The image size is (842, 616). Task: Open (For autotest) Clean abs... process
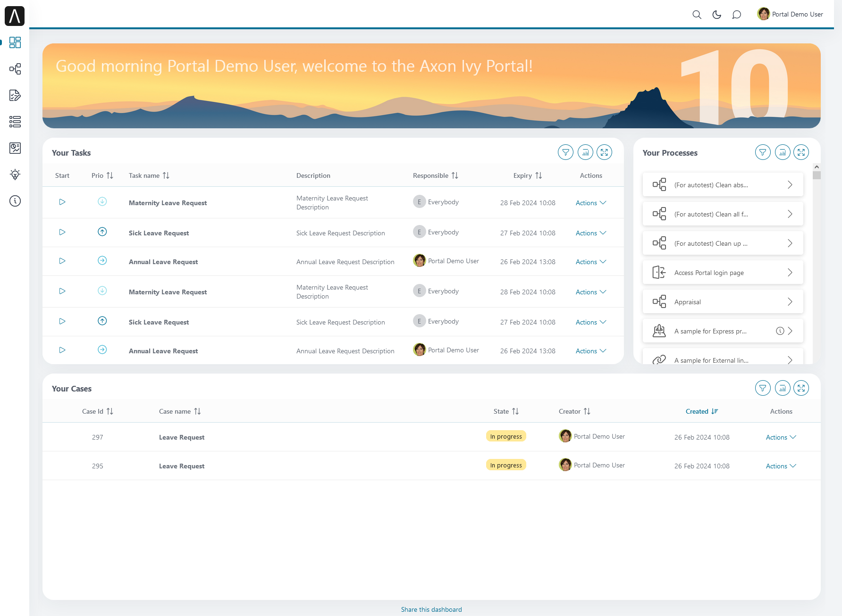click(723, 185)
